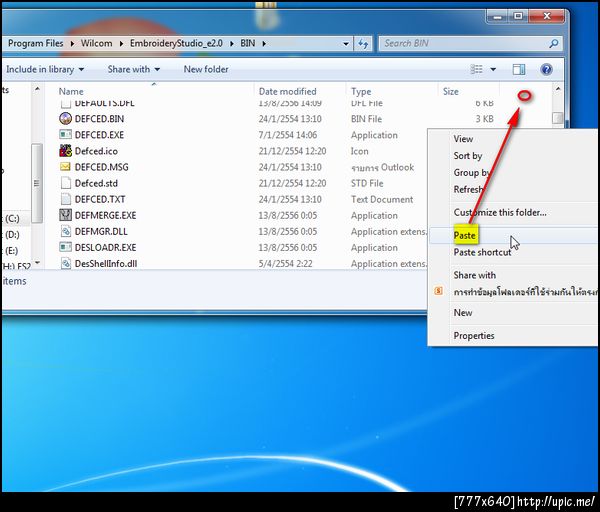The image size is (600, 512).
Task: Click the STD File type cell
Action: click(x=367, y=183)
